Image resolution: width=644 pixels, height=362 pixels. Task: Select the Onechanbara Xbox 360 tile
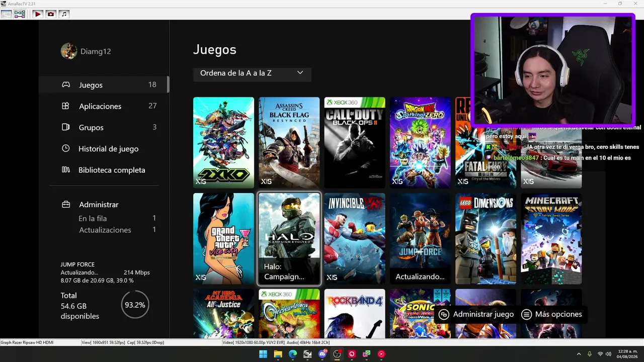(x=289, y=313)
